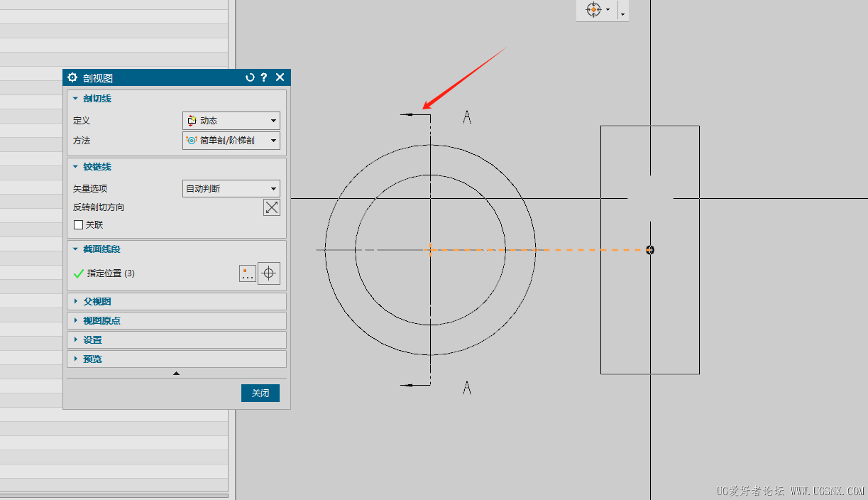868x500 pixels.
Task: Open the point dialog icon next to 指定位置
Action: (x=247, y=273)
